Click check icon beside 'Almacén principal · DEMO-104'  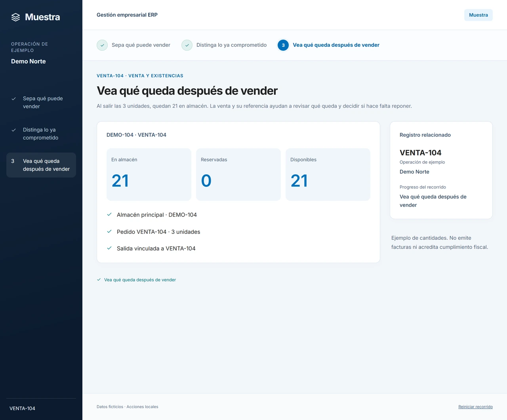point(109,214)
